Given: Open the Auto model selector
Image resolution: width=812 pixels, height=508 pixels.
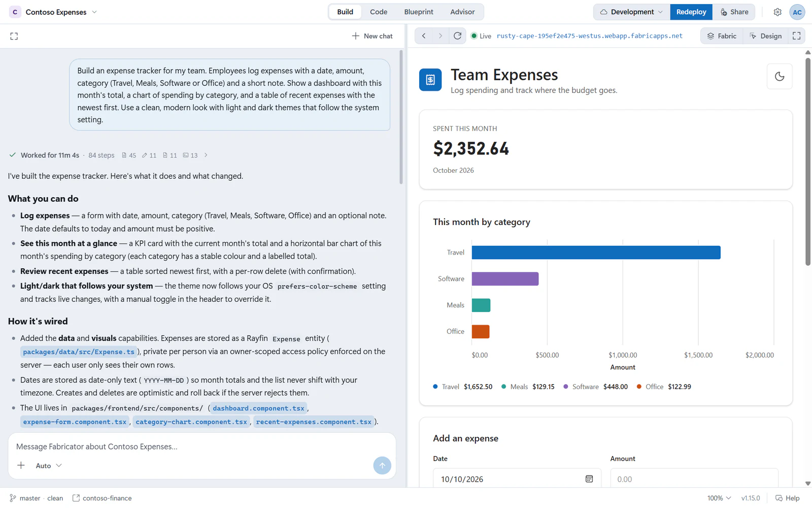Looking at the screenshot, I should (49, 465).
